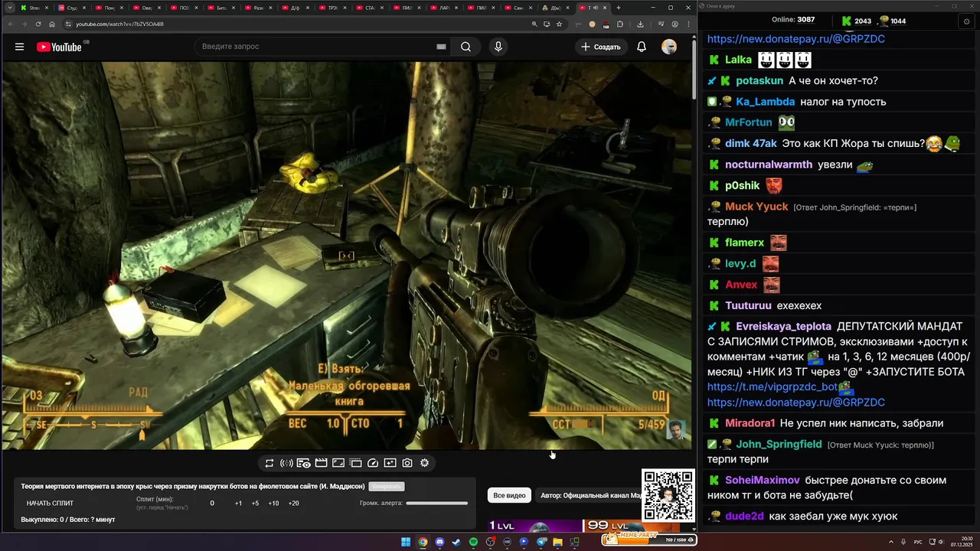The width and height of the screenshot is (980, 551).
Task: Reload the page with refresh icon
Action: tap(38, 24)
